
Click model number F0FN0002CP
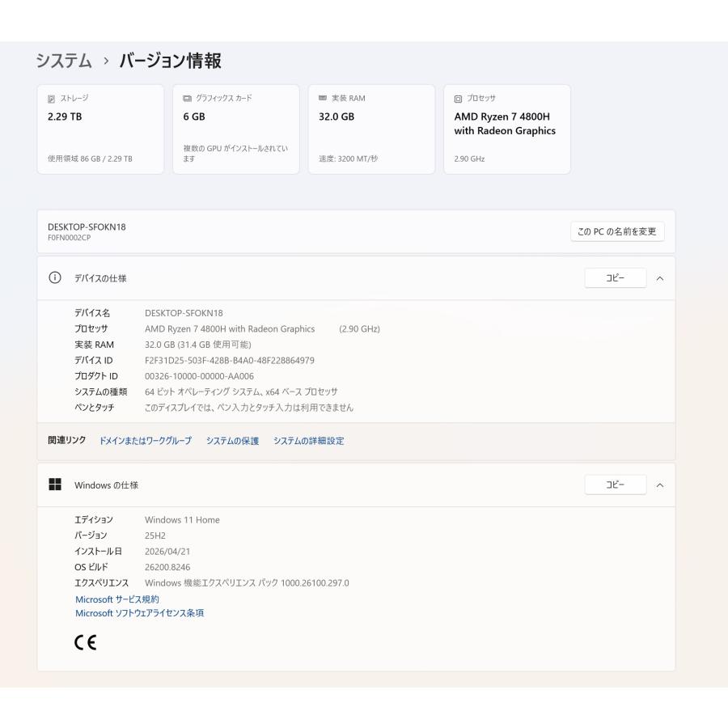tap(70, 238)
